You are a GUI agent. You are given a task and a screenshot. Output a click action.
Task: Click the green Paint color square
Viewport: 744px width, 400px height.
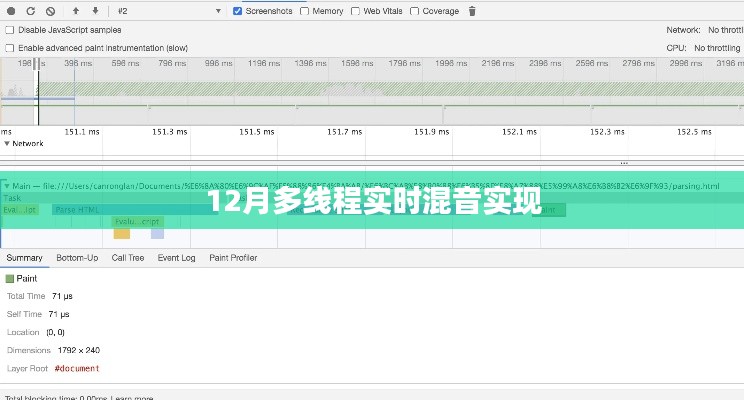pos(10,278)
